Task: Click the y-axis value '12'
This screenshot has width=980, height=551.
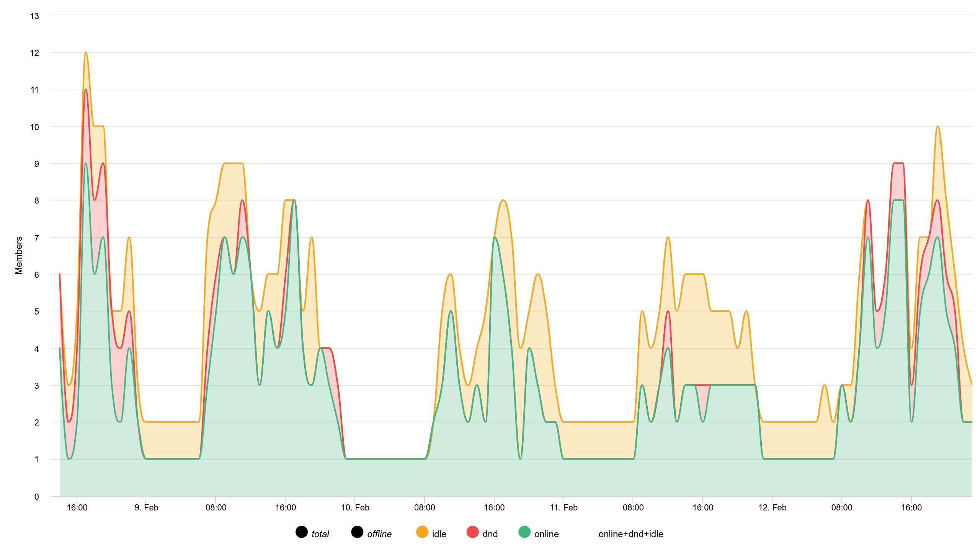Action: [34, 53]
